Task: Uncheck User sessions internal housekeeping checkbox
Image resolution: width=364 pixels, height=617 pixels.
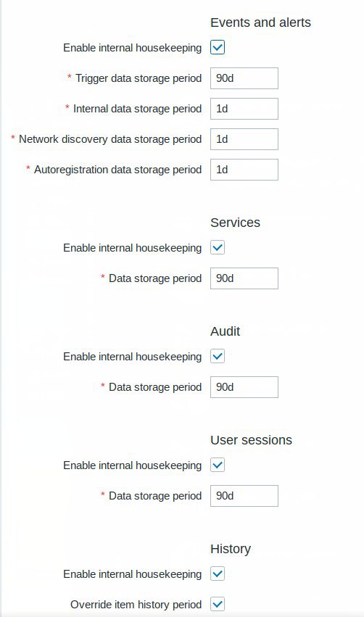Action: pyautogui.click(x=218, y=465)
